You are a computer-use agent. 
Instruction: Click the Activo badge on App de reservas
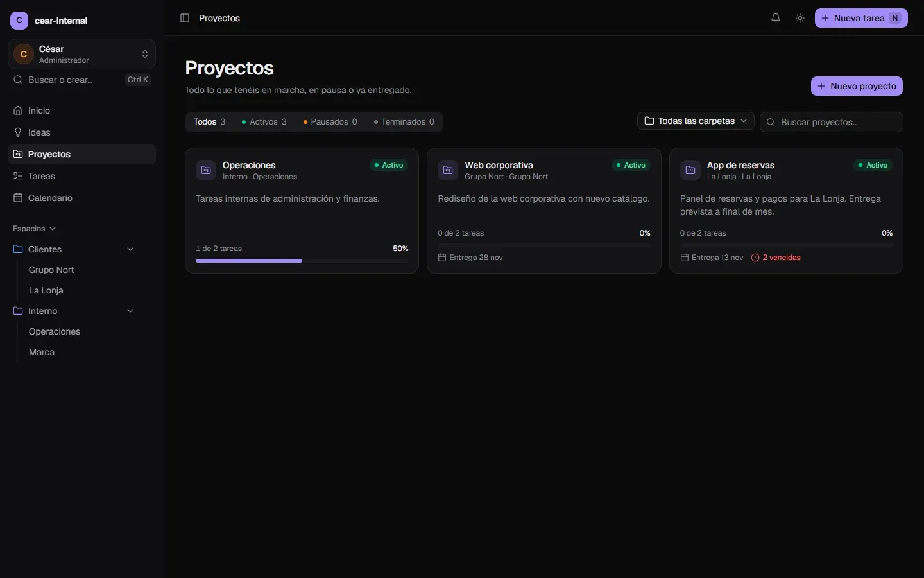click(873, 165)
